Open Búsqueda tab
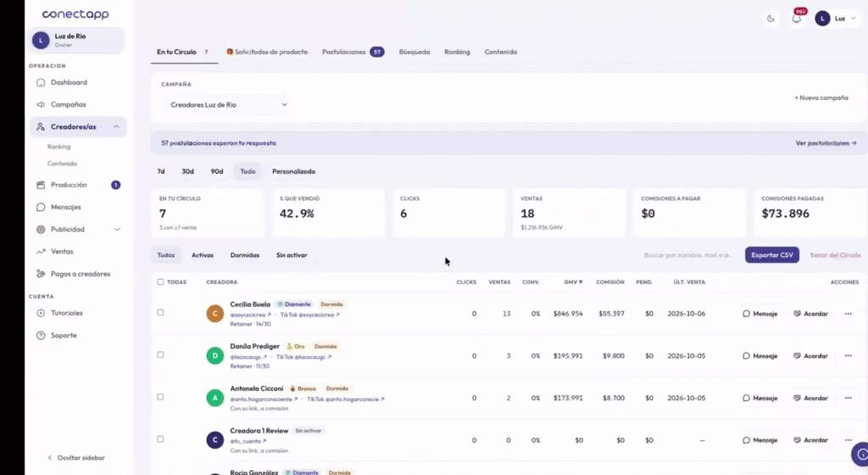This screenshot has height=475, width=868. [x=414, y=52]
